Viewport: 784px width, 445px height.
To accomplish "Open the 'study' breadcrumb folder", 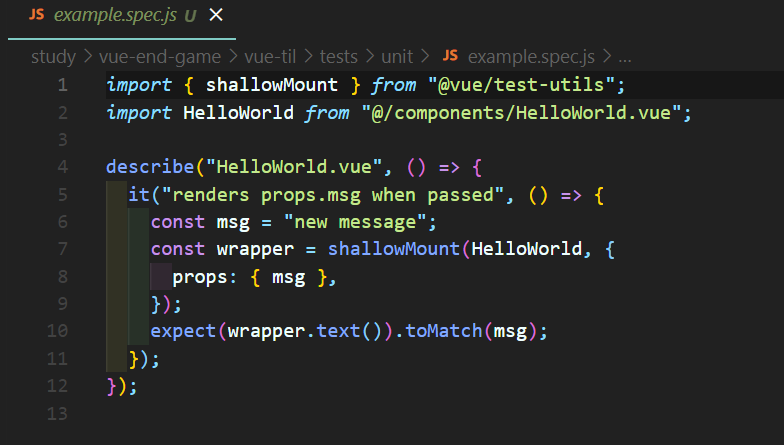I will click(54, 56).
